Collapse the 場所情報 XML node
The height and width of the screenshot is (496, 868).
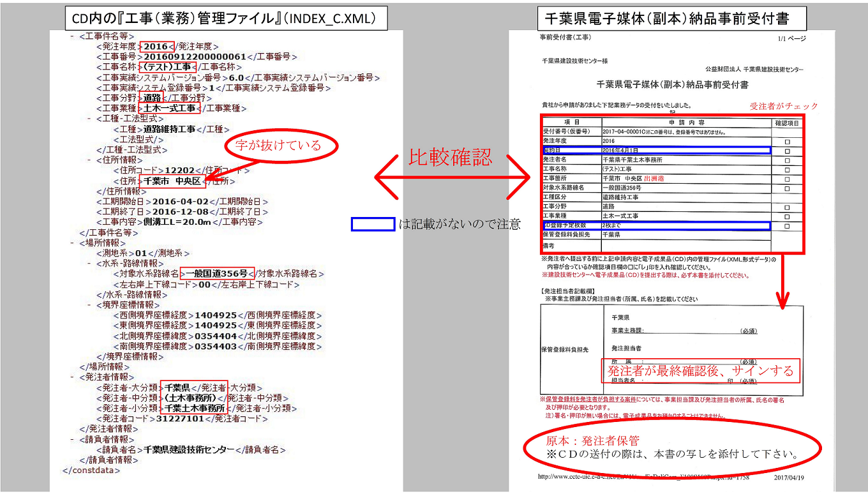(71, 243)
